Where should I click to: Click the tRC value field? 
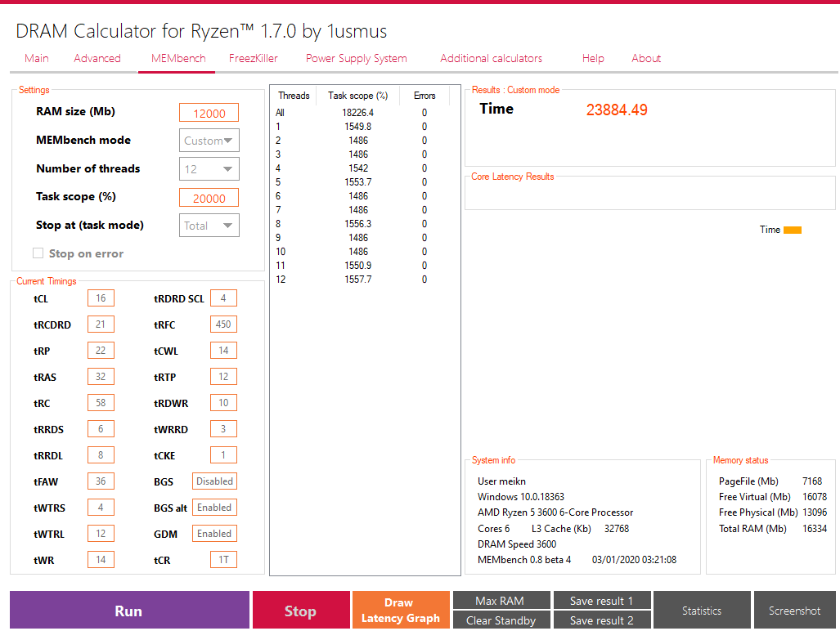[x=101, y=403]
